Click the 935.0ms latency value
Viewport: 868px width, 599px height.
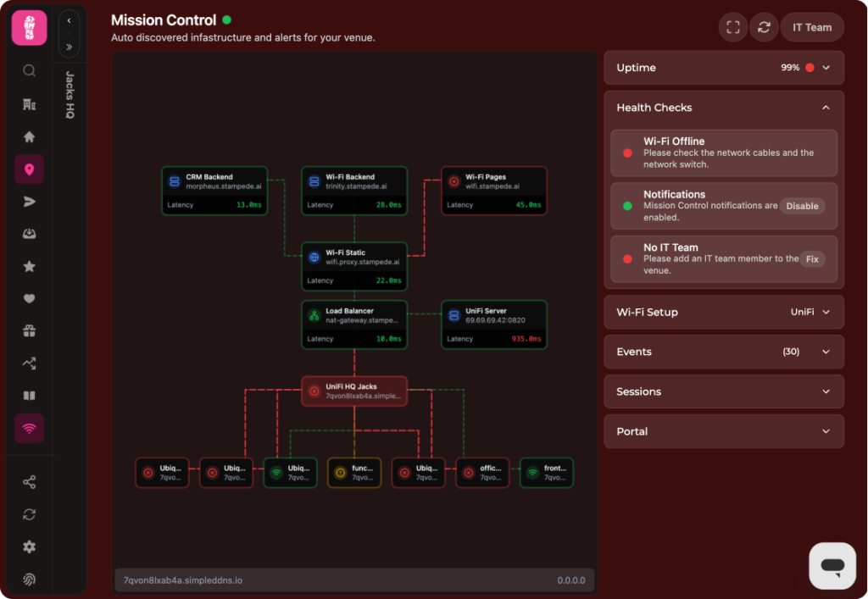[x=526, y=339]
